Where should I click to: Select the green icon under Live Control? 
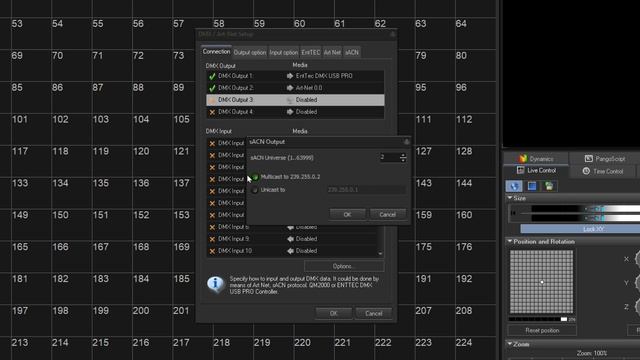coord(549,186)
